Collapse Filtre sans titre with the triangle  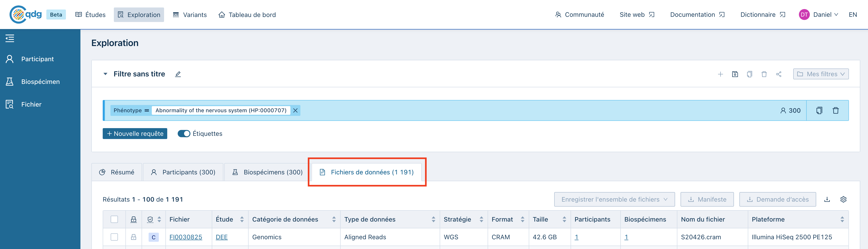pyautogui.click(x=105, y=74)
